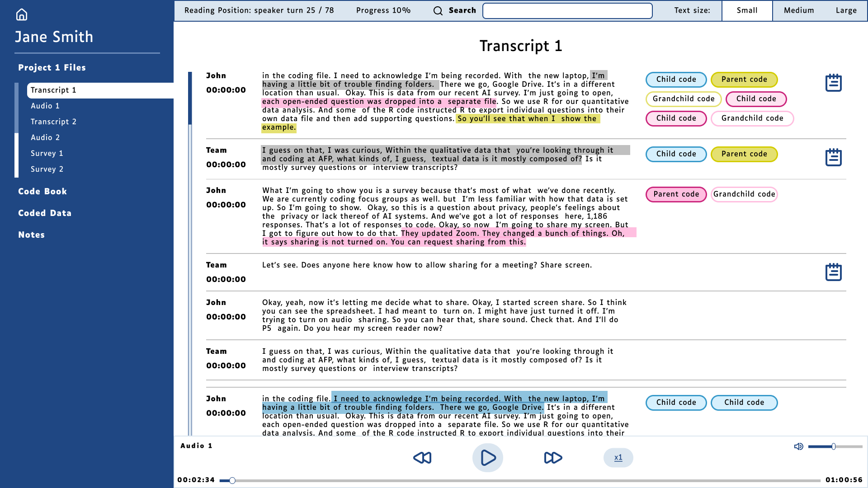
Task: Adjust the volume slider
Action: point(835,446)
